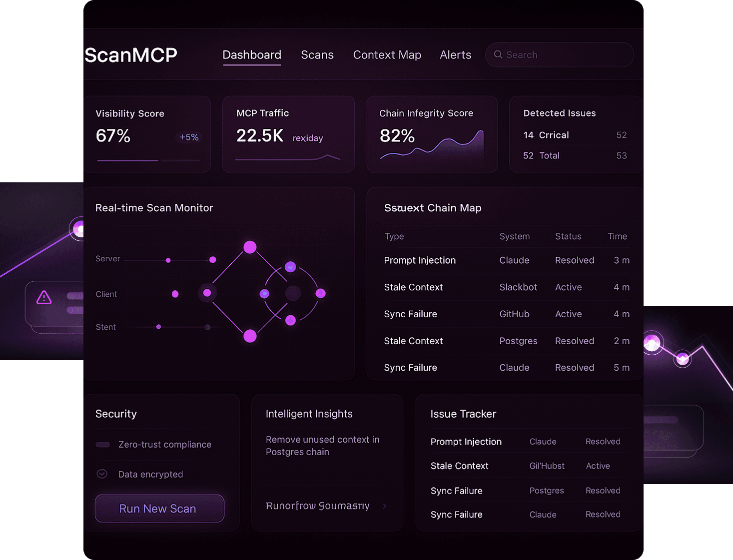The width and height of the screenshot is (733, 560).
Task: Open the Context Map tab
Action: (x=387, y=55)
